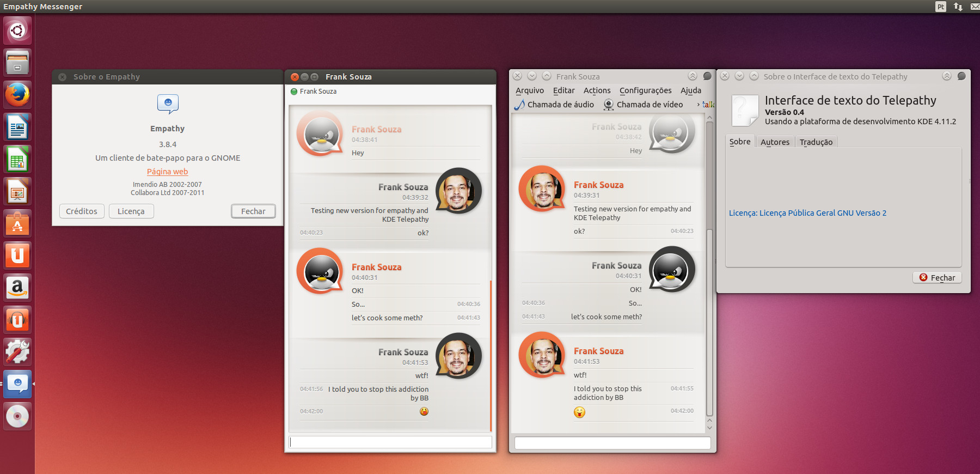Open the mail indicator in top panel
The width and height of the screenshot is (980, 474).
975,7
